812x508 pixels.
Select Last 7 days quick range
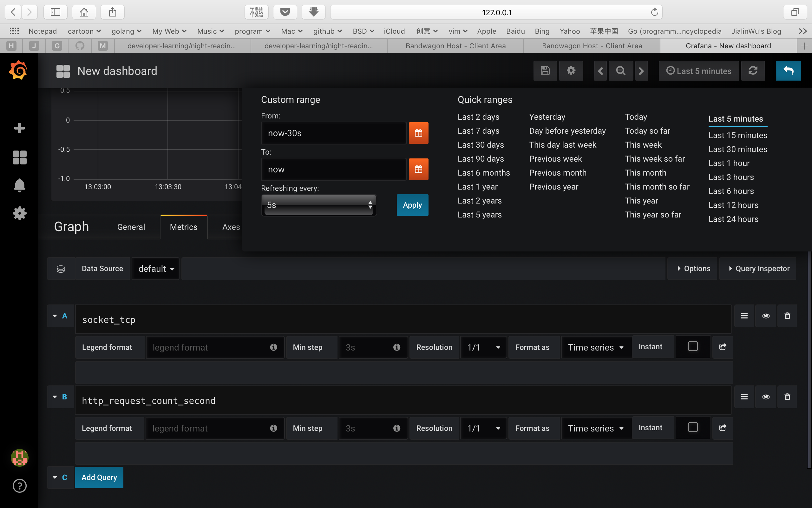point(478,131)
